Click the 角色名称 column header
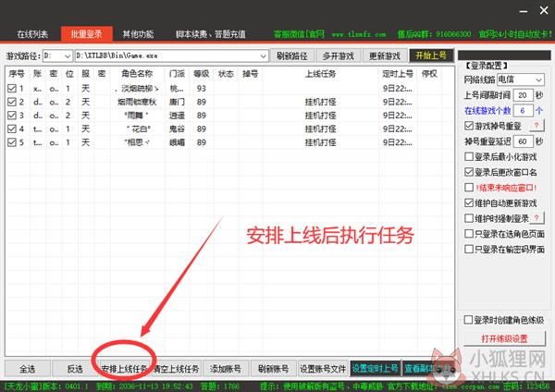This screenshot has height=392, width=555. 137,74
